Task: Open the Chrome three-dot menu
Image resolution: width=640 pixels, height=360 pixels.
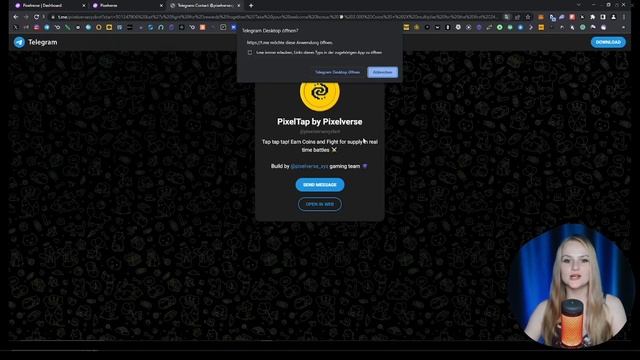Action: [x=624, y=17]
